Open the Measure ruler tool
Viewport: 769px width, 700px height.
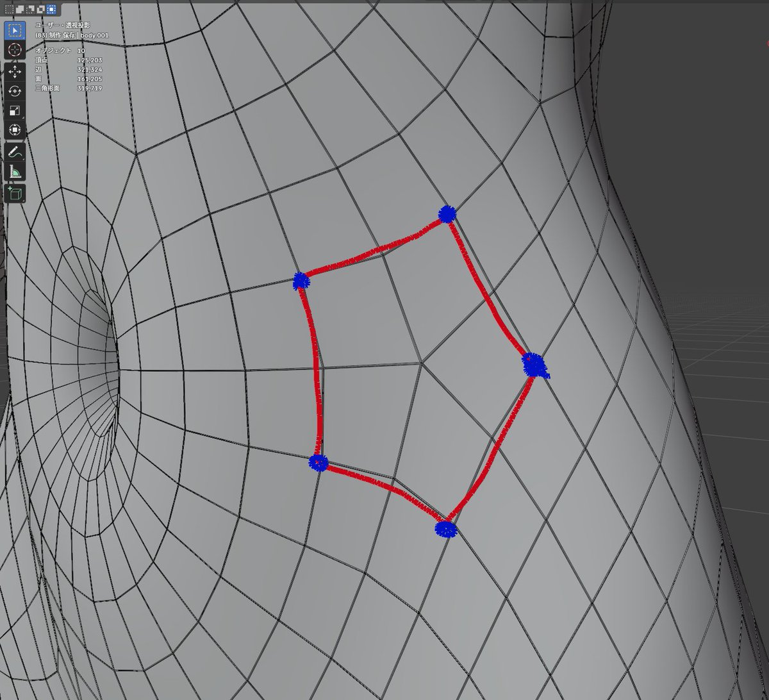click(15, 171)
